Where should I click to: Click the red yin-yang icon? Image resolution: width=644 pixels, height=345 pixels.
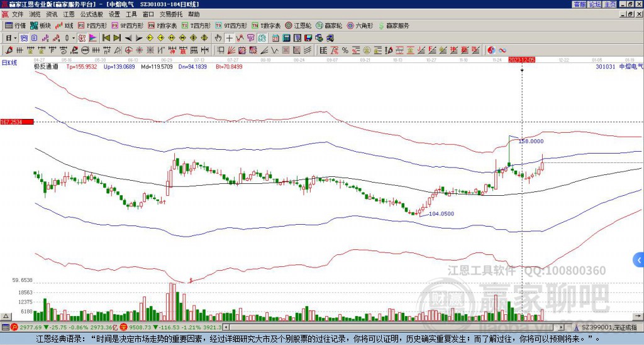coord(491,50)
